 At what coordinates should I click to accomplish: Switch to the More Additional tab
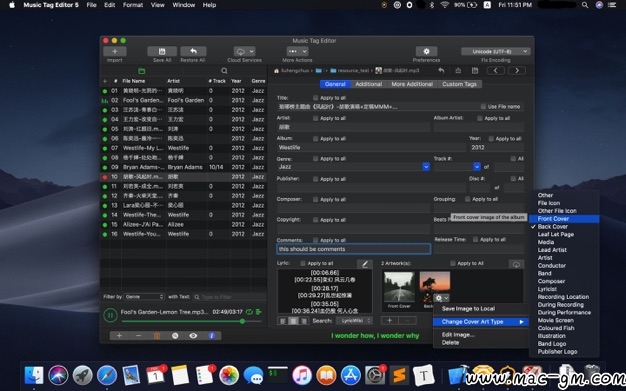coord(412,84)
